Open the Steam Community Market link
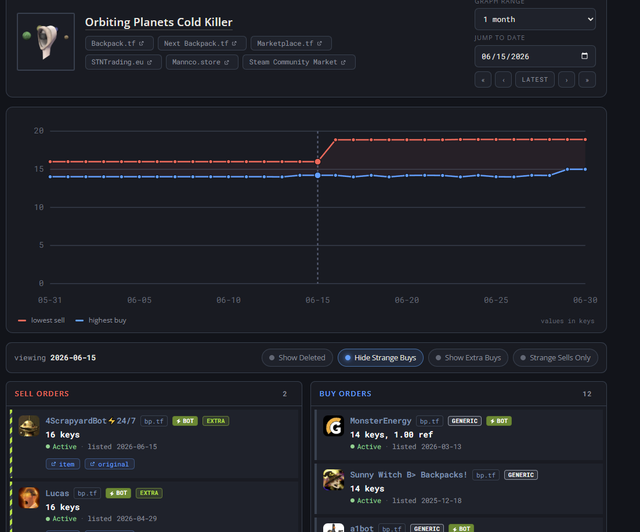Screen dimensions: 640x532 point(299,62)
